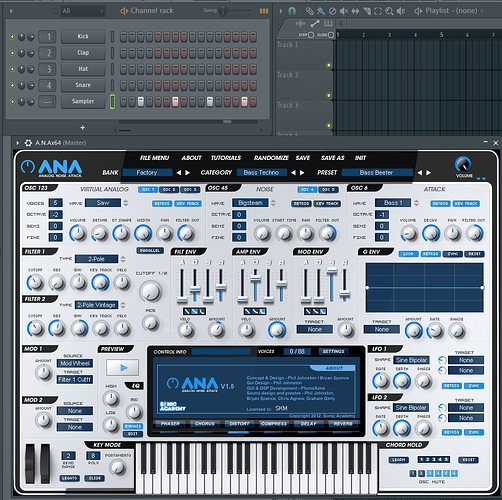Open the ANA About menu item

coord(191,158)
